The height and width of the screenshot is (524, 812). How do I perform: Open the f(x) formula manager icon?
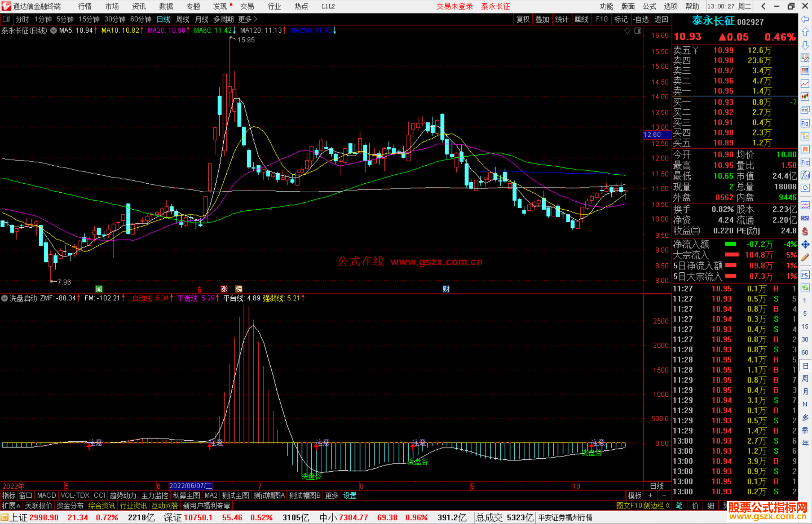[805, 175]
